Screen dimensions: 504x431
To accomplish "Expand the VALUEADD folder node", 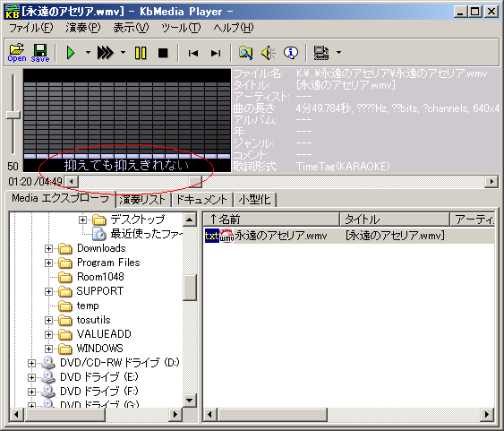I will tap(48, 334).
